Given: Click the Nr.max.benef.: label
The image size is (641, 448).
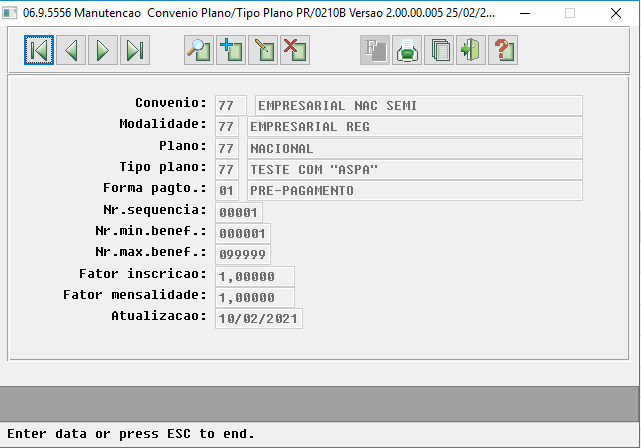Looking at the screenshot, I should point(151,252).
